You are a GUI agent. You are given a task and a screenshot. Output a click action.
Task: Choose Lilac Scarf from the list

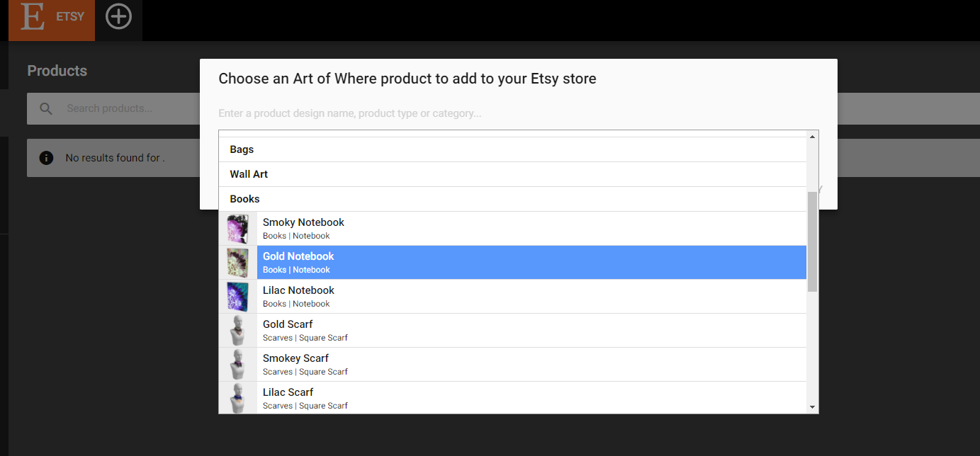coord(512,398)
